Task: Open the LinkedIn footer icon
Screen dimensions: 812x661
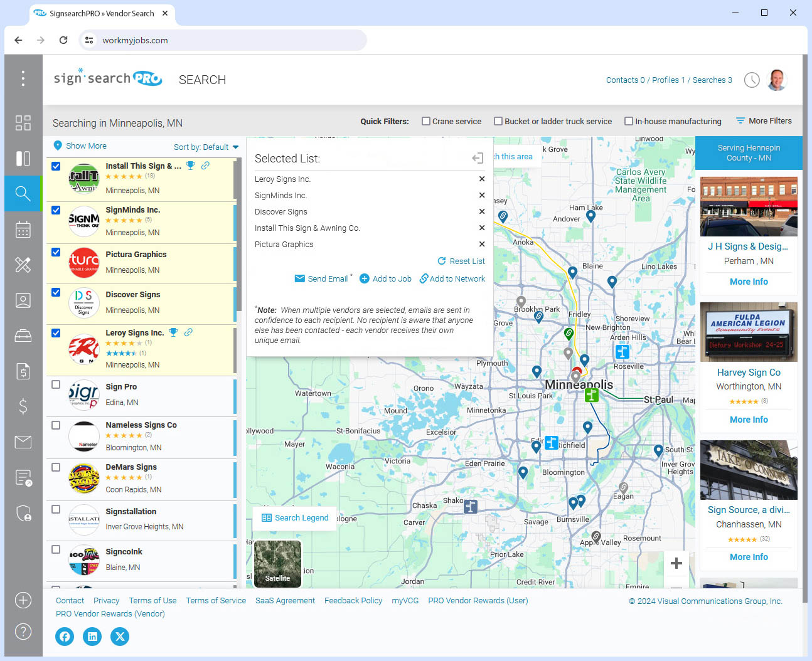Action: (92, 637)
